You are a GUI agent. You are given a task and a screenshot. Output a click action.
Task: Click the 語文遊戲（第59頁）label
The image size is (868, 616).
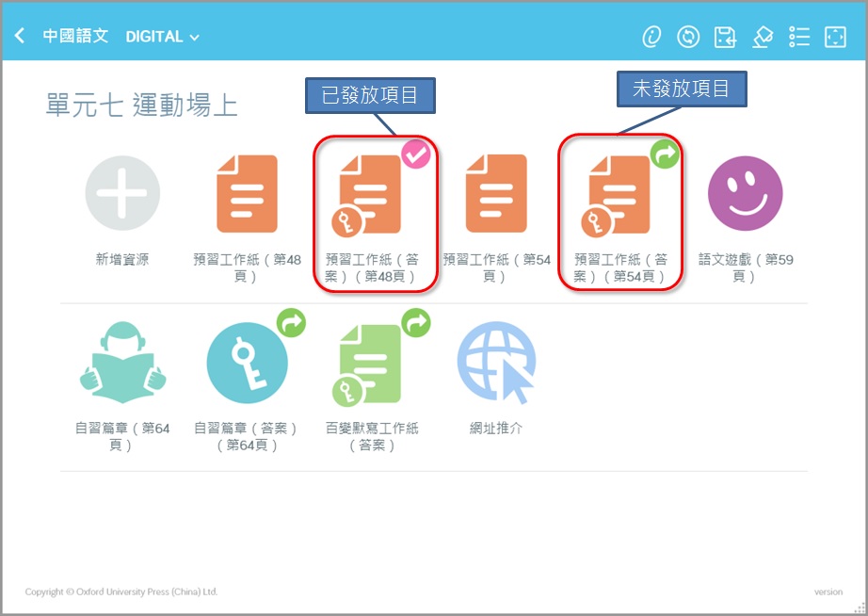[745, 267]
